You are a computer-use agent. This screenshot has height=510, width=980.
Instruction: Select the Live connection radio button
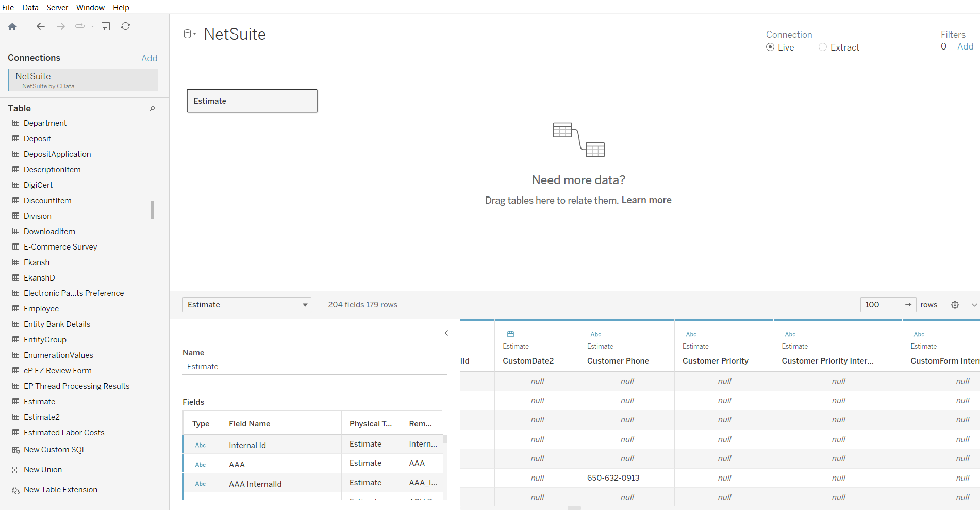pos(770,47)
